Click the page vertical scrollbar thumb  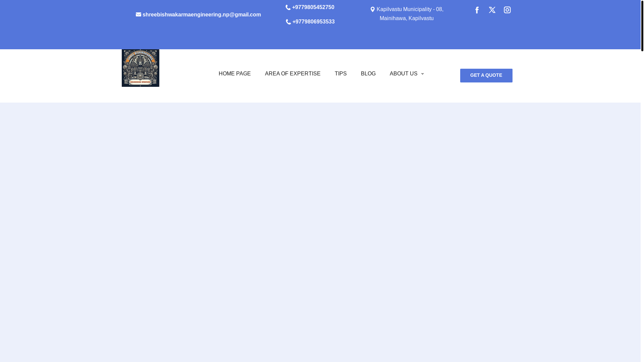click(642, 25)
